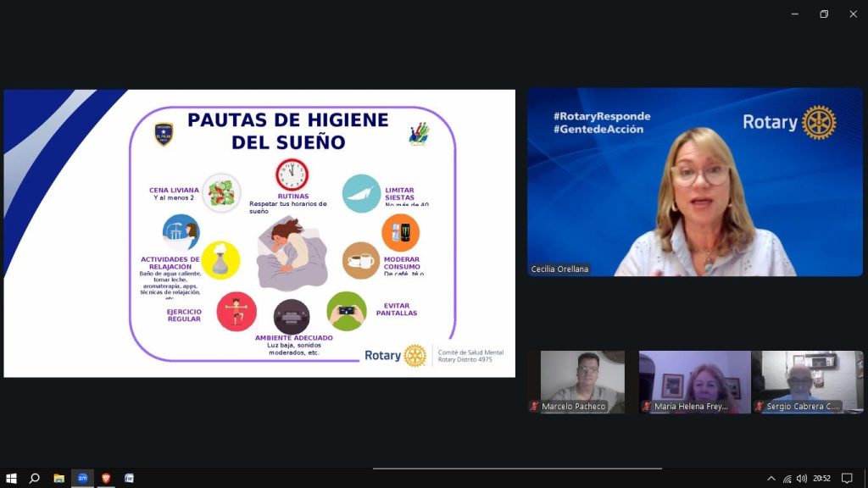
Task: Open the Action Center notifications icon
Action: [846, 479]
